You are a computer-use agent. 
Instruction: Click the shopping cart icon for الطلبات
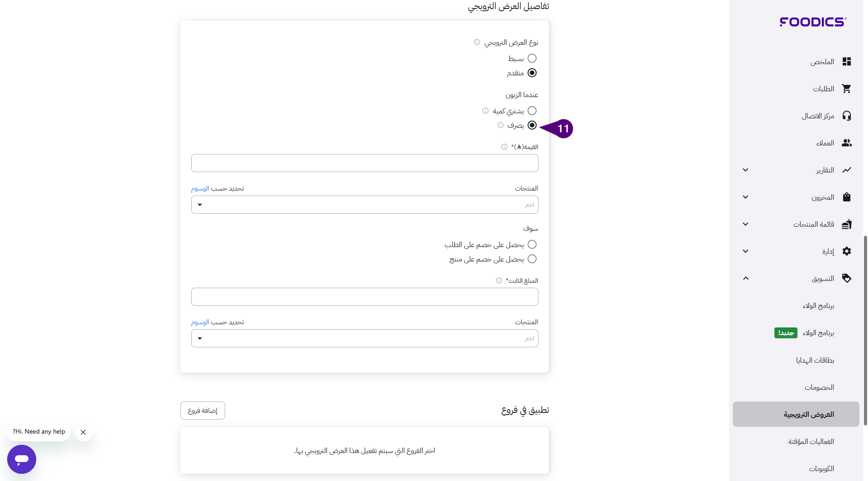[846, 89]
